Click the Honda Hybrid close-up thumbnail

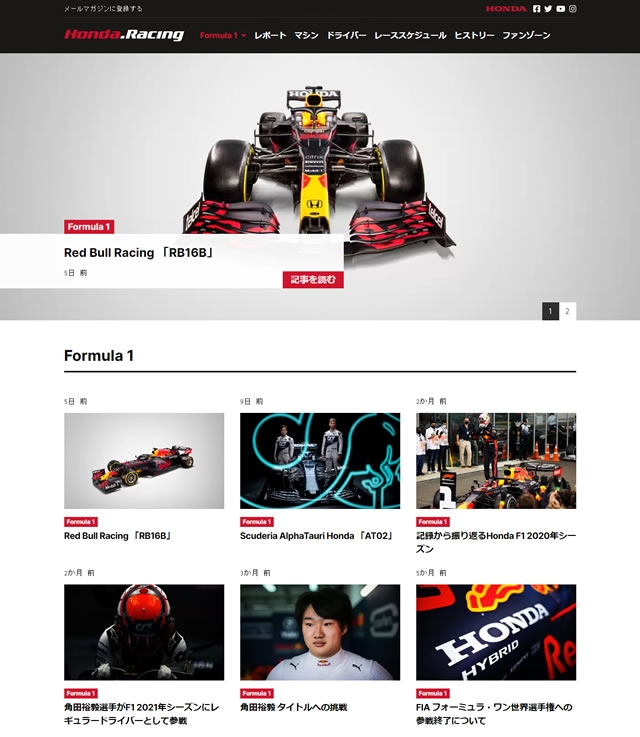[496, 632]
